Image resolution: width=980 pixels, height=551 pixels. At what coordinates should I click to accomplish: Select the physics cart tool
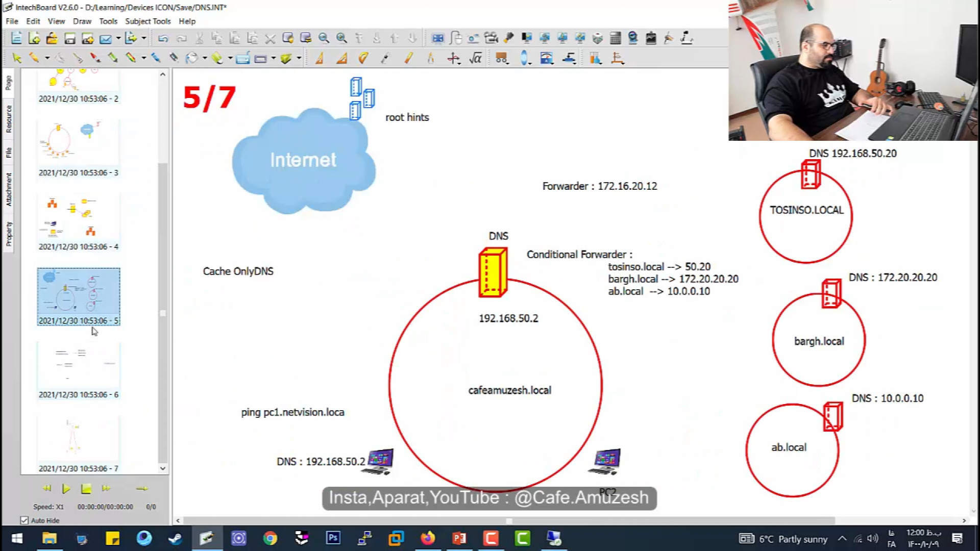point(501,58)
